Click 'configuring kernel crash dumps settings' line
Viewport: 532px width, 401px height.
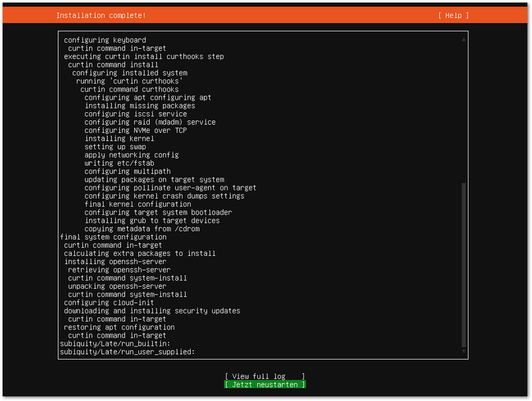(164, 196)
